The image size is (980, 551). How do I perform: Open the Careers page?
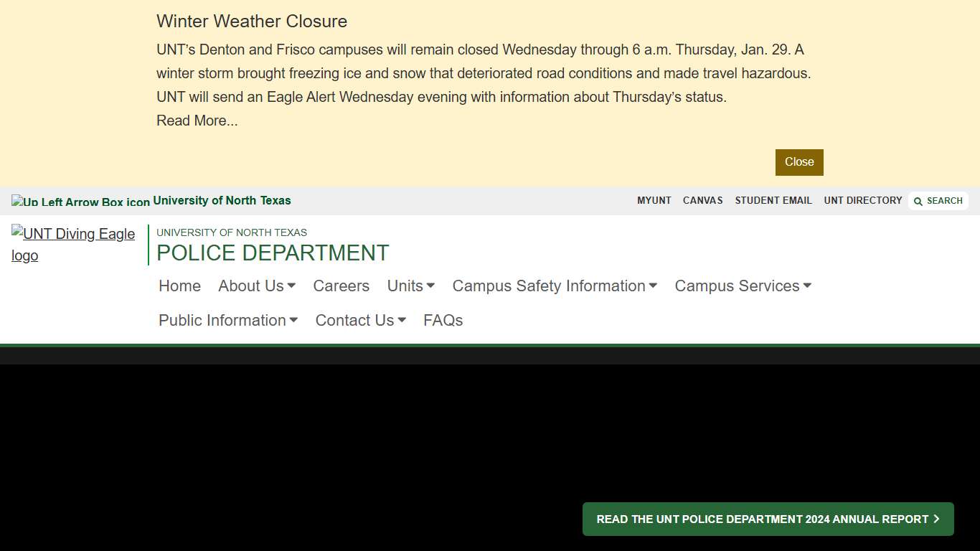click(341, 286)
